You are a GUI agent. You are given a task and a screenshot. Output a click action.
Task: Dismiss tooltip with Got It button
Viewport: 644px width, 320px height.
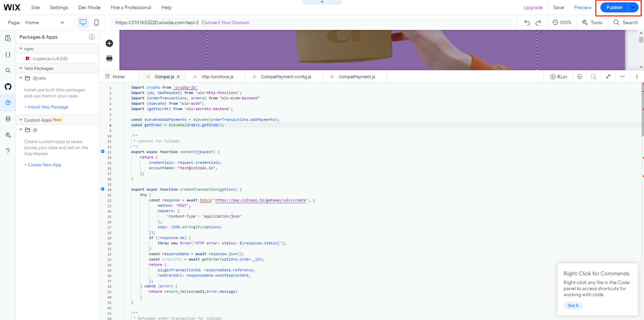[573, 306]
